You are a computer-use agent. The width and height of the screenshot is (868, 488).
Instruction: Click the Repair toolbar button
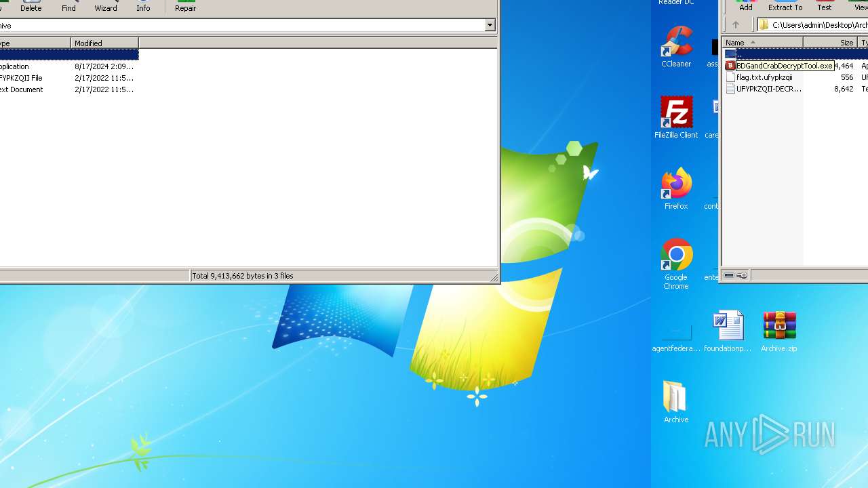[185, 7]
